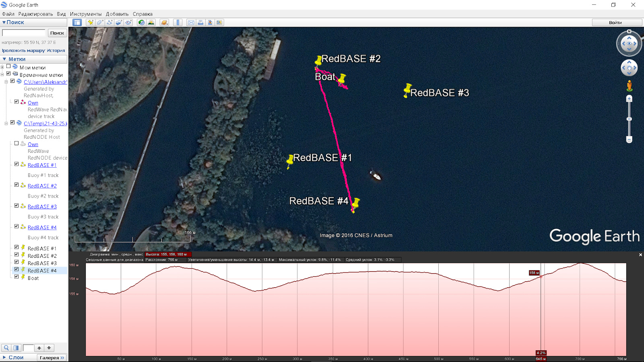Open the Добавить menu
Image resolution: width=644 pixels, height=362 pixels.
(117, 14)
